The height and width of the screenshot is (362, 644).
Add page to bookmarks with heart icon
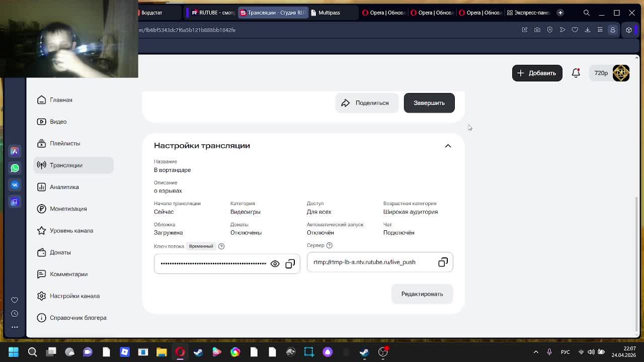click(575, 30)
